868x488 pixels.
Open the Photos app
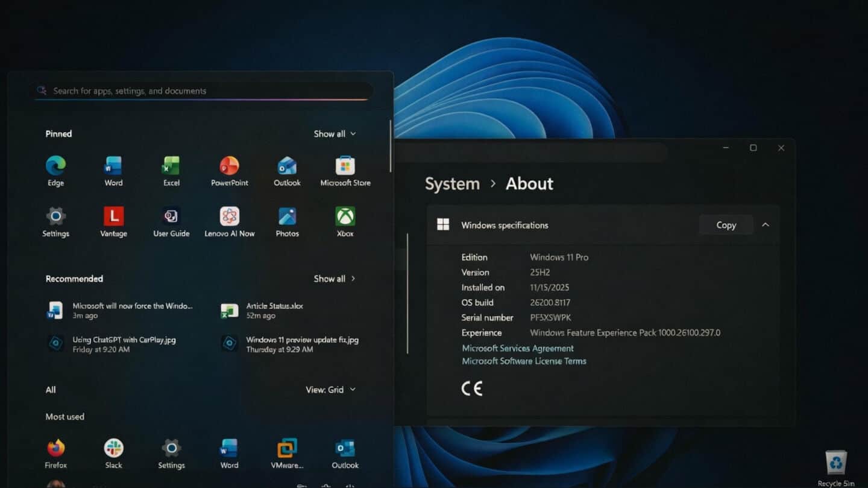287,222
